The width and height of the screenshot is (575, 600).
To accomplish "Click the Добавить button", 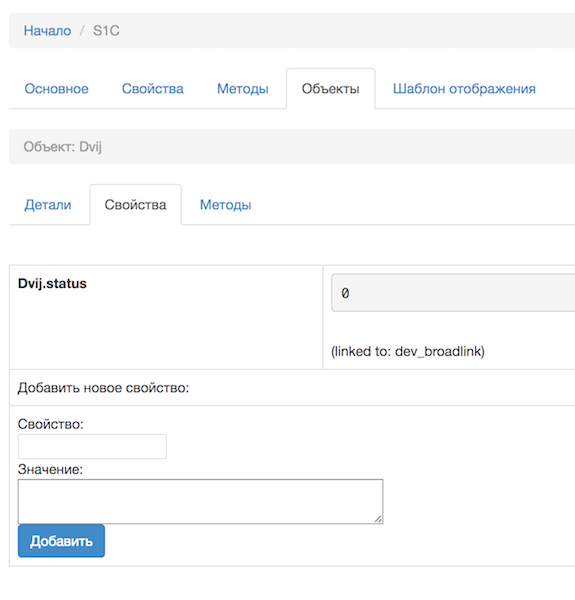I will coord(61,541).
